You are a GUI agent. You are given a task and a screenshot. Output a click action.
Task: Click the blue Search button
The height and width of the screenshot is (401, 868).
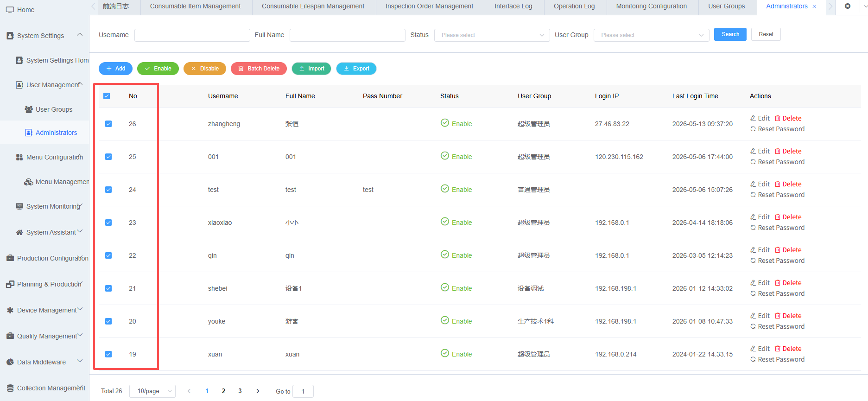pos(730,34)
